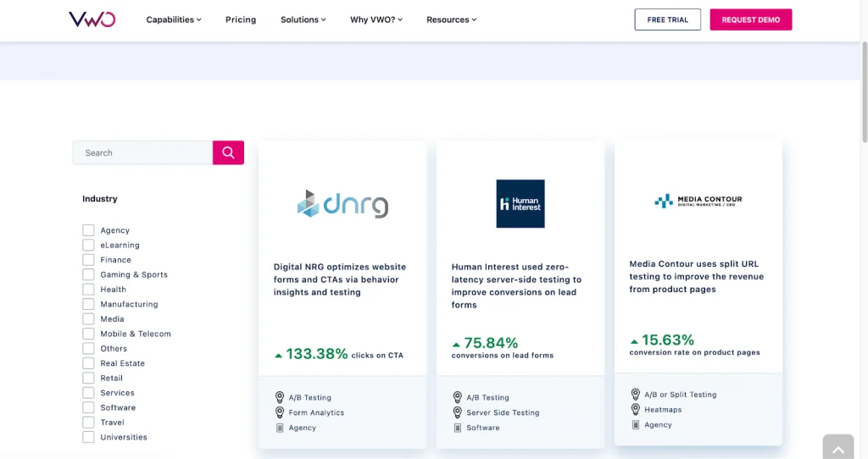This screenshot has width=868, height=459.
Task: Check the Services industry checkbox
Action: [88, 393]
